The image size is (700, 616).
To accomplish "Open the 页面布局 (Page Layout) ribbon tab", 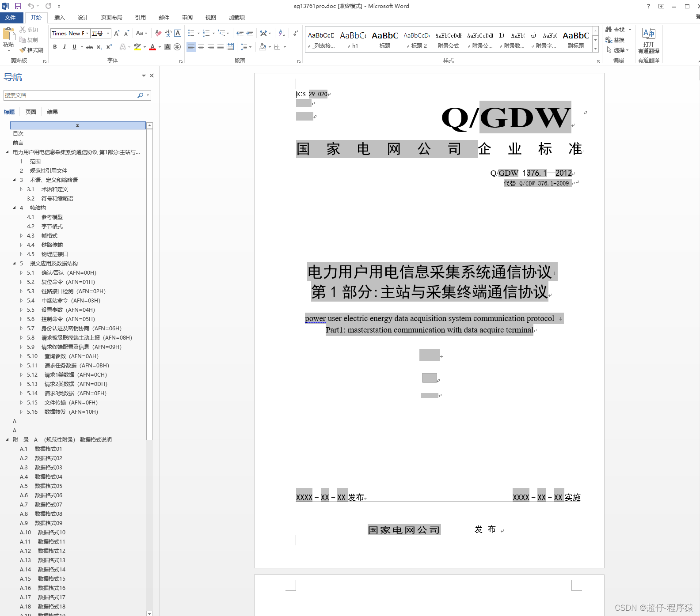I will [112, 18].
